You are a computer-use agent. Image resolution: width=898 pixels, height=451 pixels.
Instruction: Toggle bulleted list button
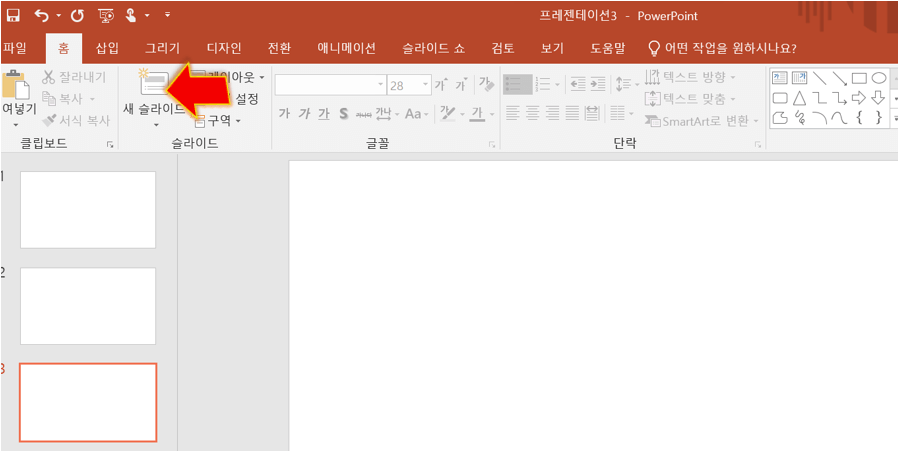point(517,85)
